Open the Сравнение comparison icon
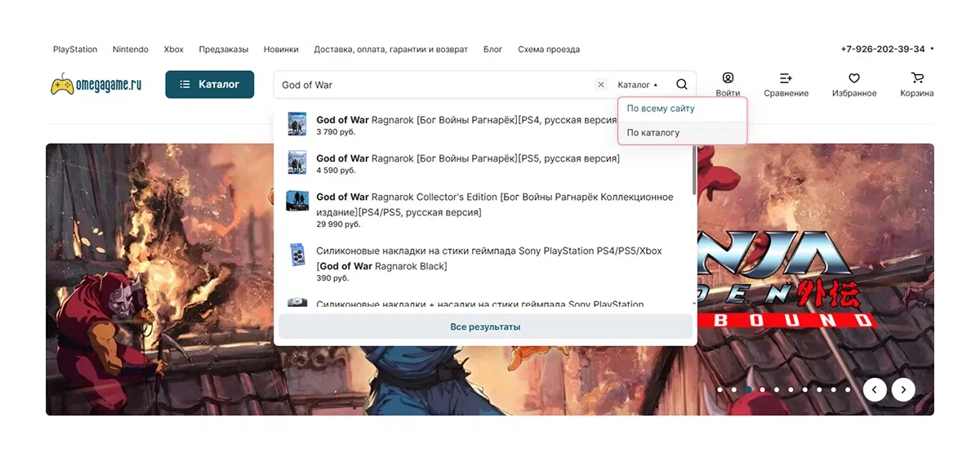The image size is (980, 462). point(786,78)
